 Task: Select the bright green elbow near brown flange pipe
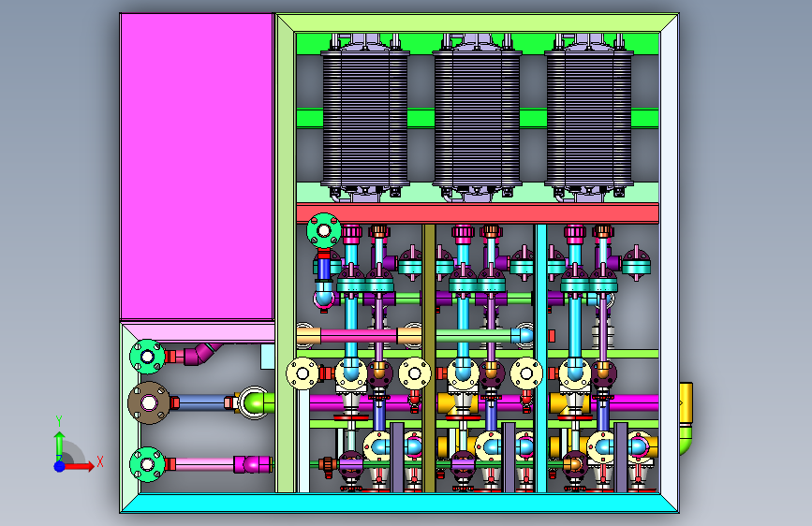(x=258, y=402)
